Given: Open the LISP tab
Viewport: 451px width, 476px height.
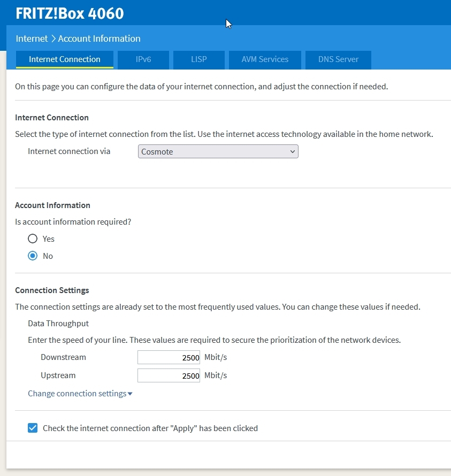Looking at the screenshot, I should (199, 59).
